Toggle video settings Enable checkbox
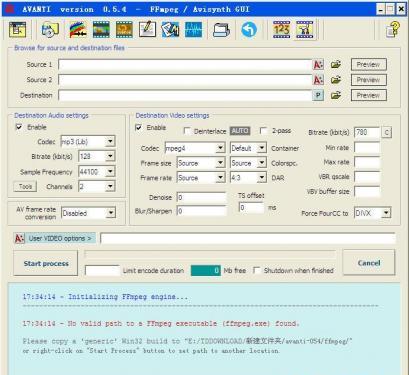The image size is (409, 375). pos(139,128)
